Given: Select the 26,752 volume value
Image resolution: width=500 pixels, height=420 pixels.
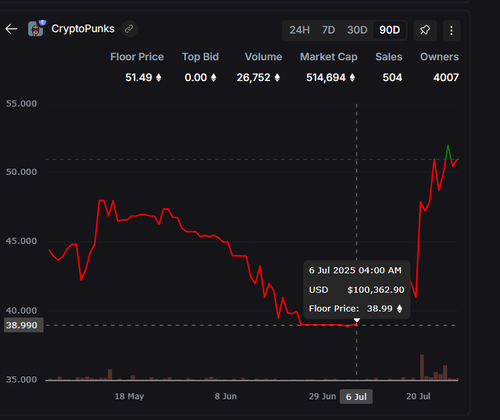Looking at the screenshot, I should [x=253, y=78].
